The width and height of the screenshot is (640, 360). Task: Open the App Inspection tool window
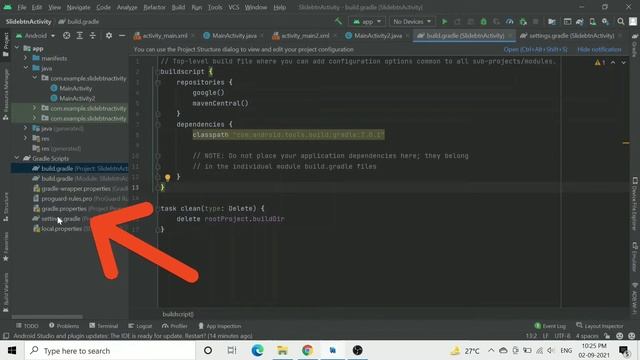click(x=220, y=326)
